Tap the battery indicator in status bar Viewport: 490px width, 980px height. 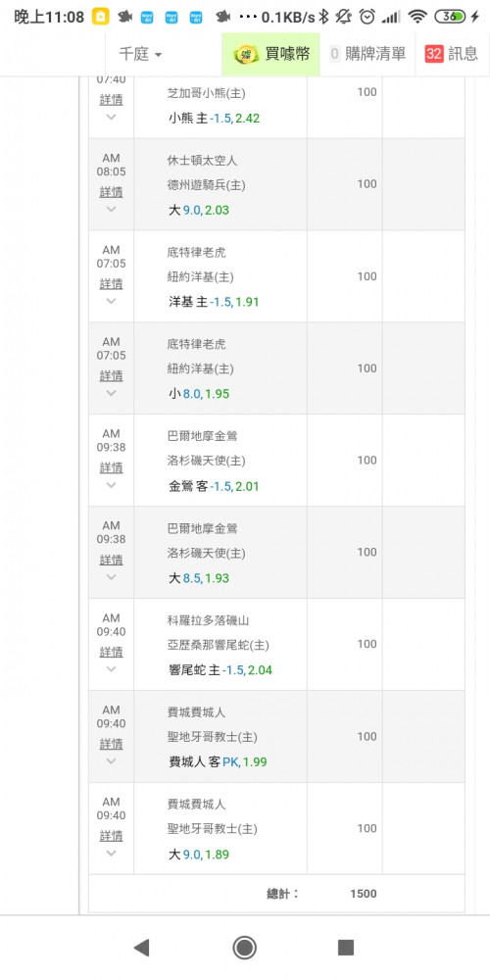(450, 17)
